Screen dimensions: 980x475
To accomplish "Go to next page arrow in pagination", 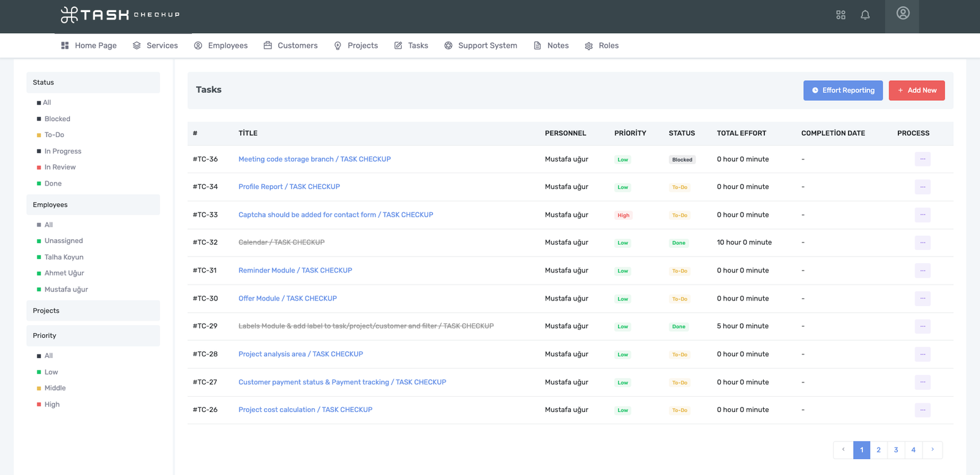I will pyautogui.click(x=932, y=450).
